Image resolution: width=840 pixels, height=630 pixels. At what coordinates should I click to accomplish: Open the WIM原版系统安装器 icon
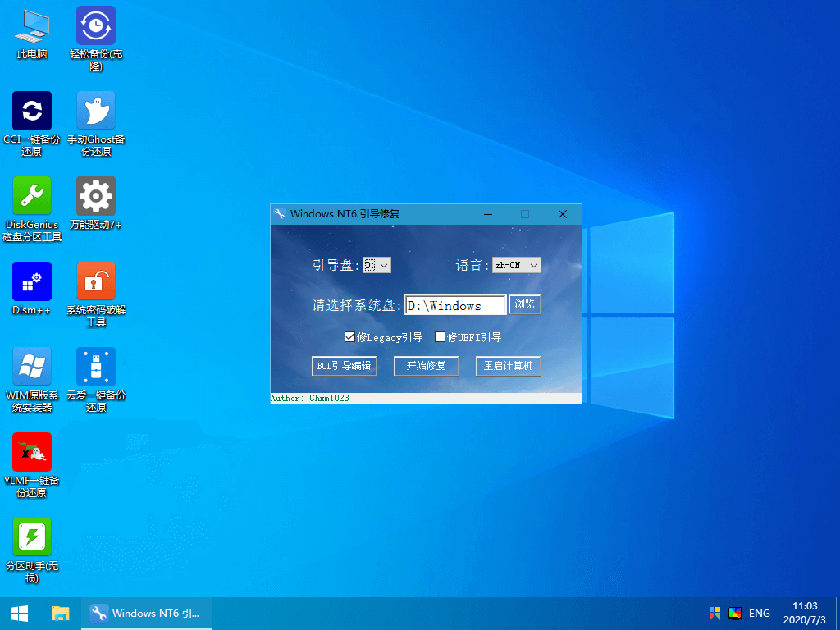(x=32, y=367)
